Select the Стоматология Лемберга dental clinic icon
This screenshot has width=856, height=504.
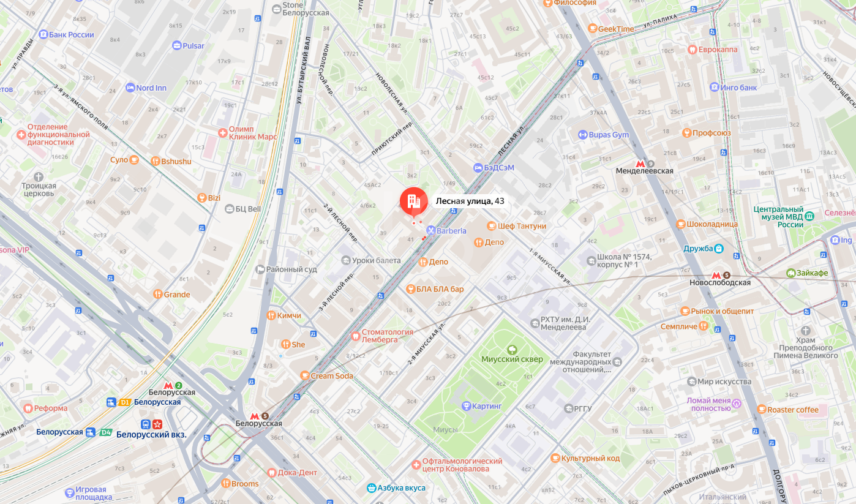[x=355, y=336]
